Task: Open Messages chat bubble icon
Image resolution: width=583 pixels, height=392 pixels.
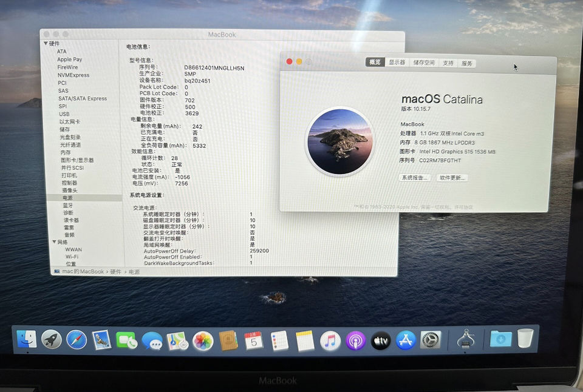Action: pyautogui.click(x=152, y=340)
